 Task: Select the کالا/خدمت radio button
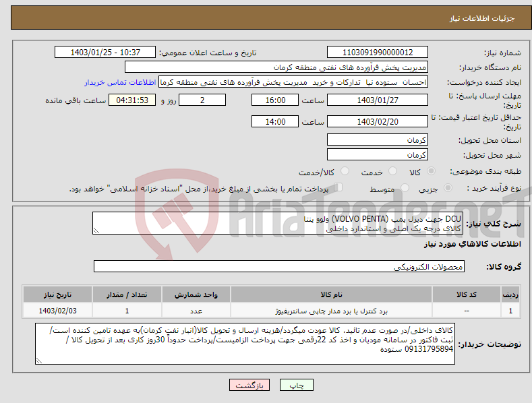[x=345, y=171]
